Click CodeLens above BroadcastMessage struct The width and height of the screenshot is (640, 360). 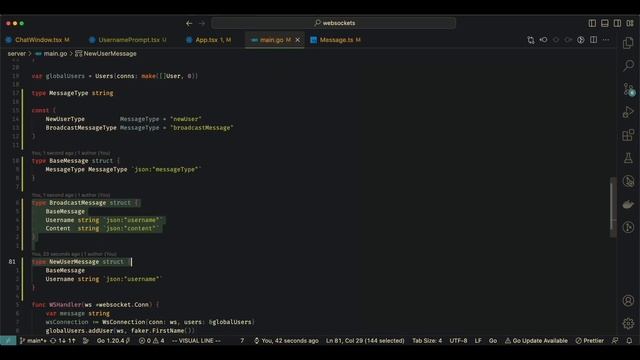71,195
